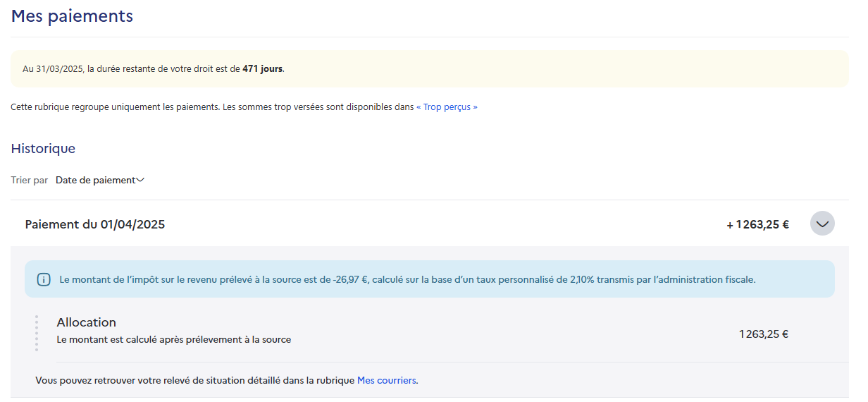Click the 471 jours remaining duration text
Viewport: 868px width, 402px height.
pos(262,69)
